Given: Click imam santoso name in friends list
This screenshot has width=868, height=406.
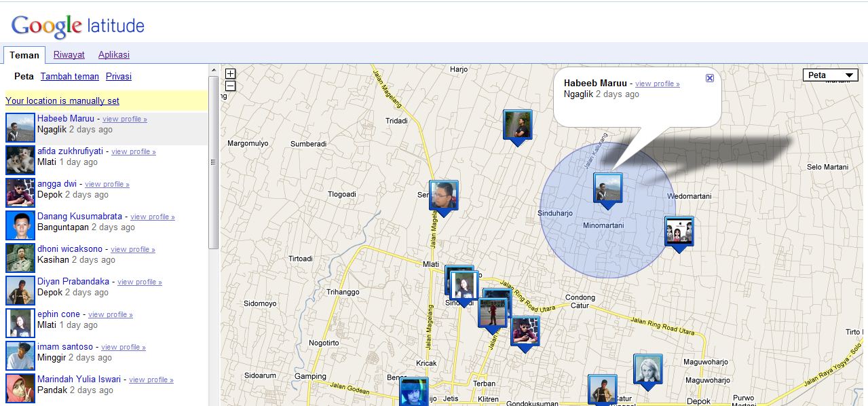Looking at the screenshot, I should click(x=65, y=346).
